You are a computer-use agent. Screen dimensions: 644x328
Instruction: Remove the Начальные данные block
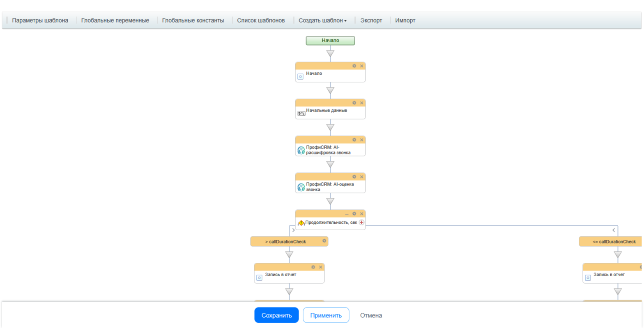click(362, 103)
